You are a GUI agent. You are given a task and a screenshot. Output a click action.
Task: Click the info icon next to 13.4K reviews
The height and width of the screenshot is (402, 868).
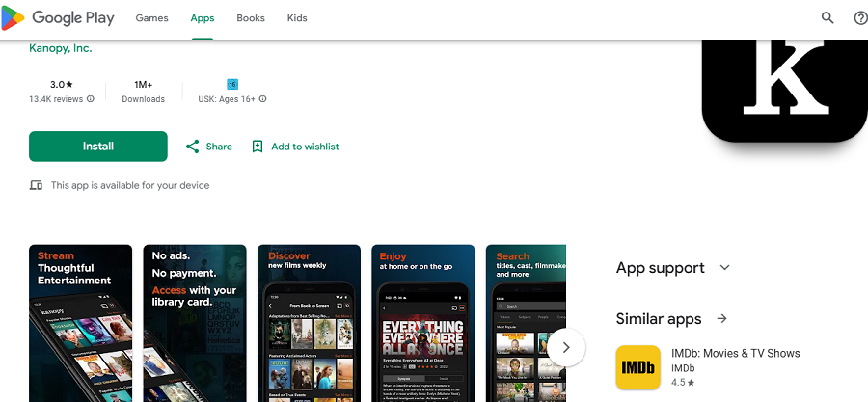91,99
